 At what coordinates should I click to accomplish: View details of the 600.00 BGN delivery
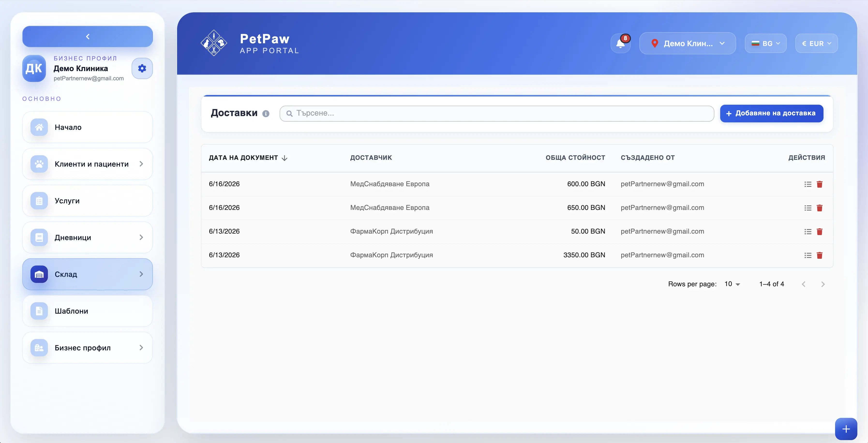click(x=808, y=184)
